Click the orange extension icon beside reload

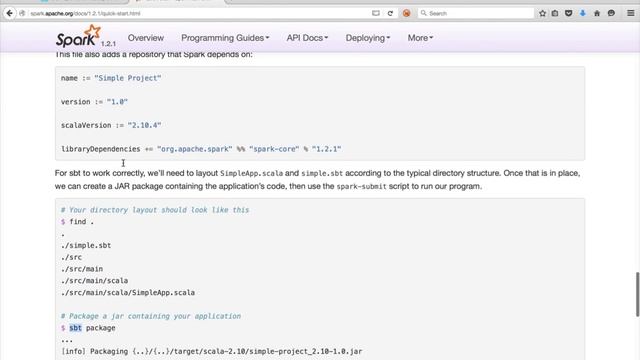click(407, 13)
